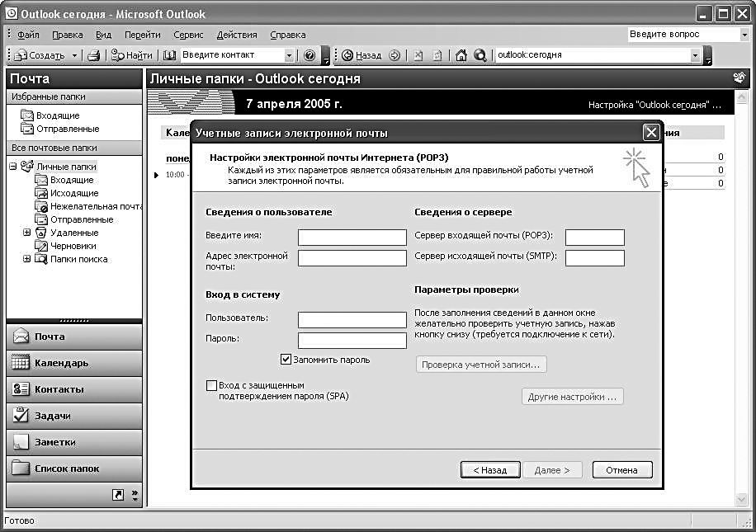This screenshot has height=532, width=756.
Task: Click the Junk Mail folder icon (Нежелательная почта)
Action: [41, 206]
